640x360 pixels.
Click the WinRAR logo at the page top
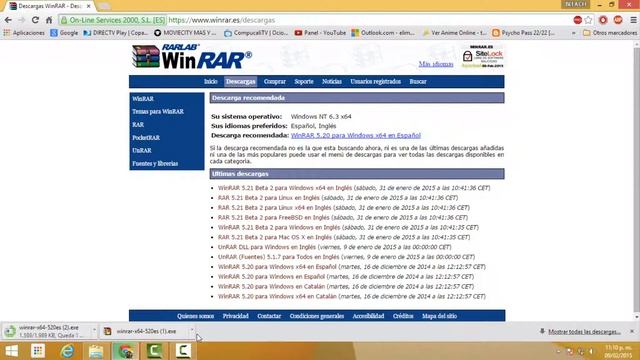pos(191,57)
